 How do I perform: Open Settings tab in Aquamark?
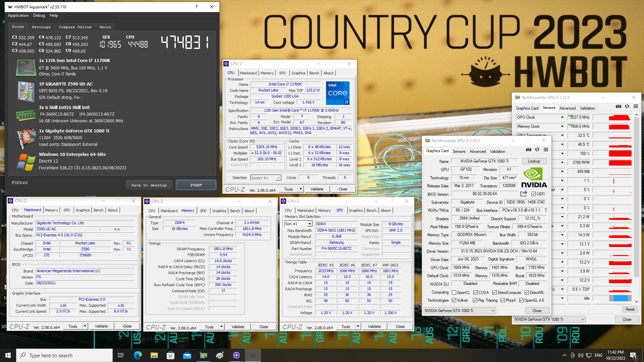(41, 27)
